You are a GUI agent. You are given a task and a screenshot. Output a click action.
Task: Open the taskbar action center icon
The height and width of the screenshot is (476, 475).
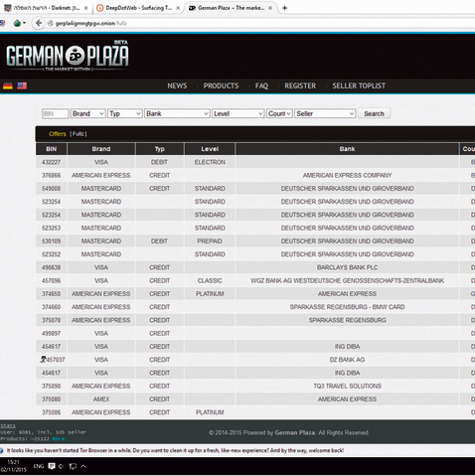click(52, 466)
